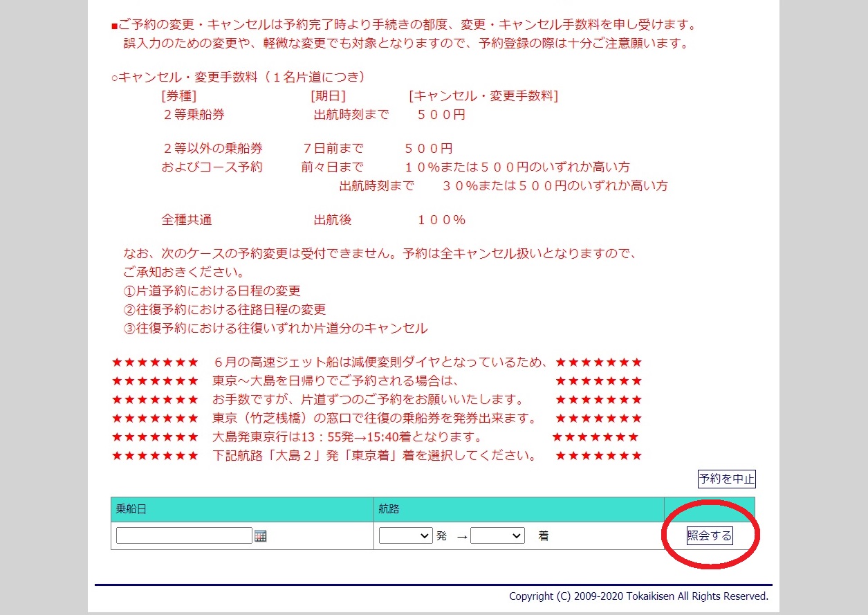
Task: Click the 乗船日 column header
Action: (131, 510)
